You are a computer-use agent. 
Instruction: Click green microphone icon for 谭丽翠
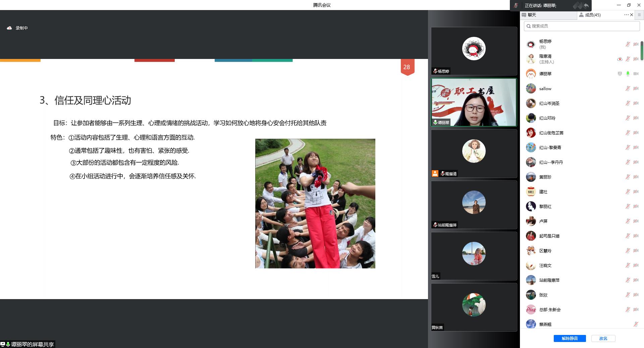click(x=628, y=74)
